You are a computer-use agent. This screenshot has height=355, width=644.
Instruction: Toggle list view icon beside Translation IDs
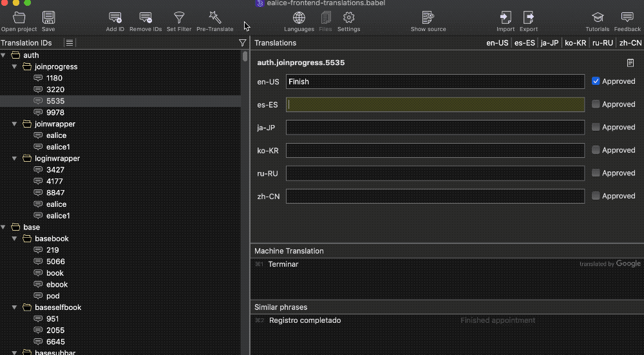[x=70, y=43]
